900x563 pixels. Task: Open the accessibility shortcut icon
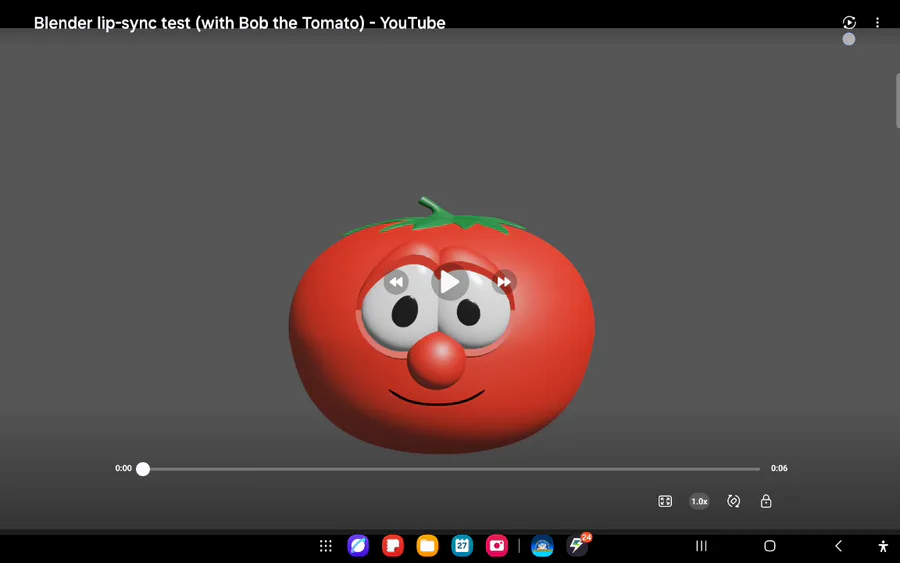[883, 546]
